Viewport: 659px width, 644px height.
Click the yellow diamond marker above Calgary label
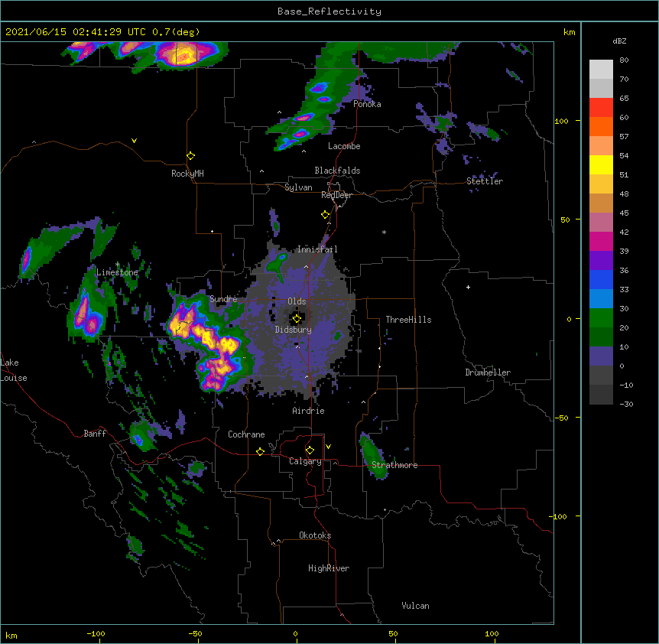pos(310,450)
